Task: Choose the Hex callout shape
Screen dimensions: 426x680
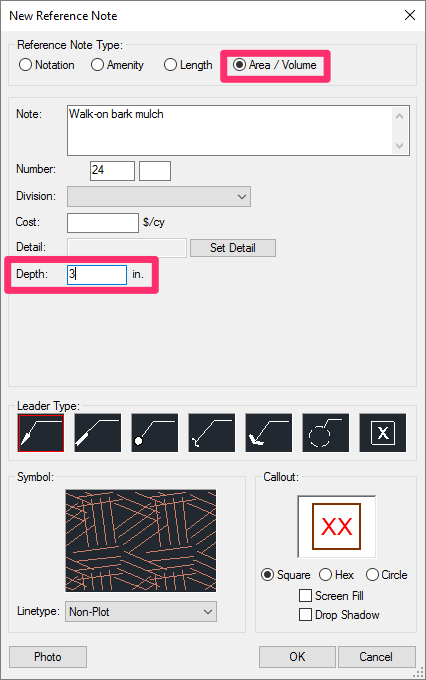Action: pyautogui.click(x=336, y=575)
